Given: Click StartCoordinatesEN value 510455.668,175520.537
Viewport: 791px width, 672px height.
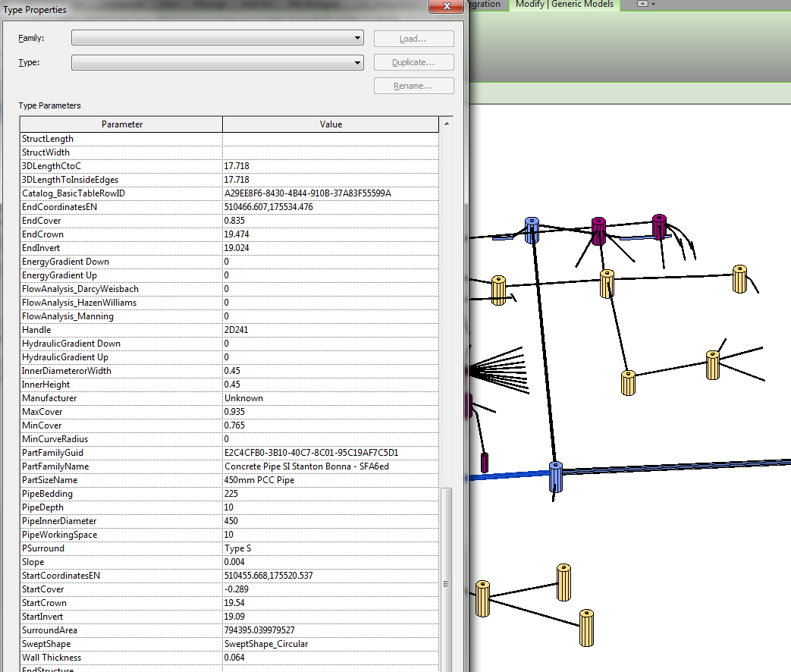Looking at the screenshot, I should (x=268, y=575).
